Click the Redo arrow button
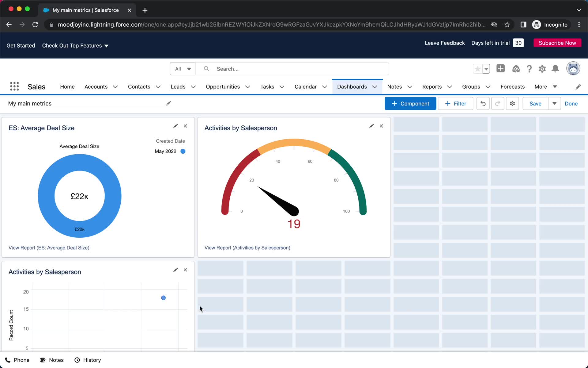The width and height of the screenshot is (588, 368). tap(498, 104)
